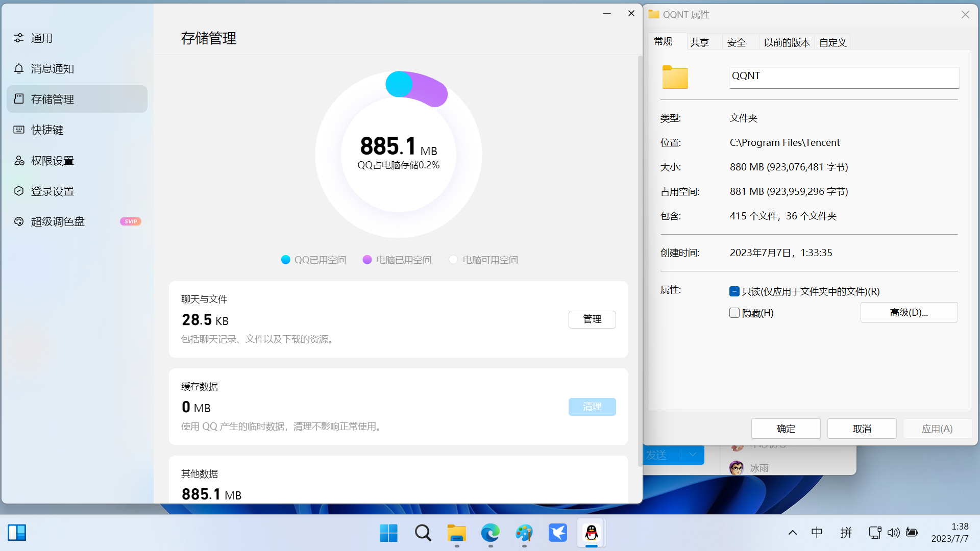Click 415 个文件 contents text
Screen dimensions: 980x551
[783, 216]
